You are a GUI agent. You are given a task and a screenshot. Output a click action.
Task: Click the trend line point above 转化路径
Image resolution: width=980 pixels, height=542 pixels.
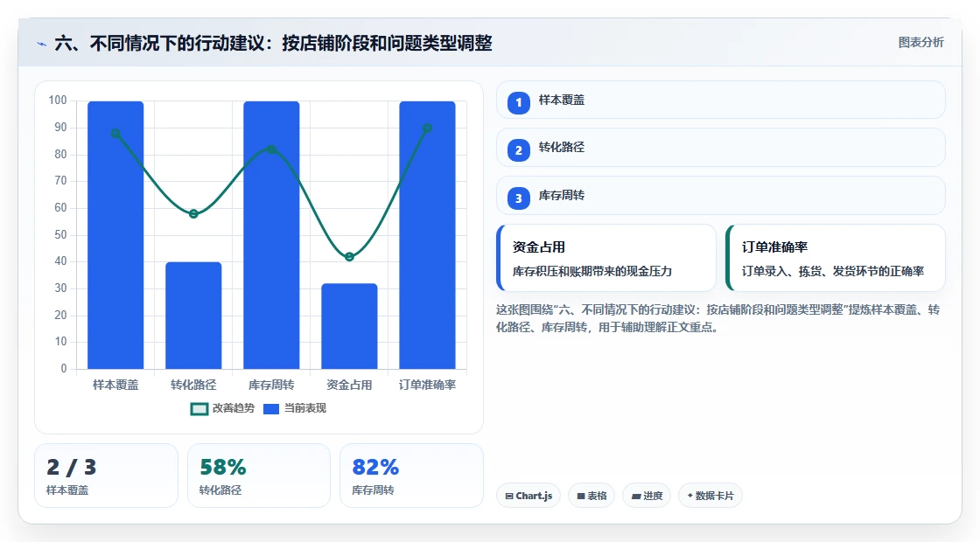pyautogui.click(x=193, y=213)
